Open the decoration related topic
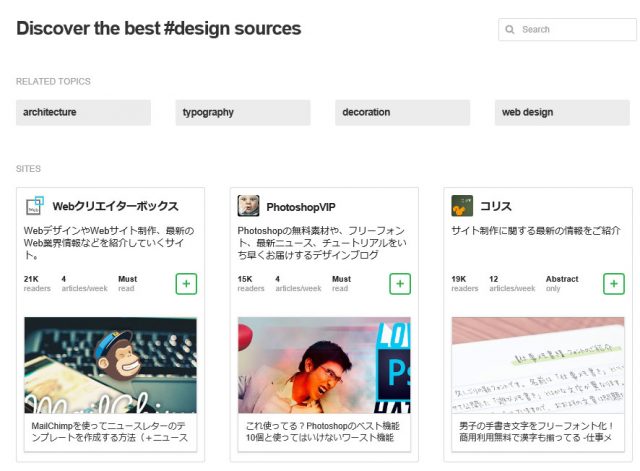This screenshot has height=471, width=640. point(402,112)
